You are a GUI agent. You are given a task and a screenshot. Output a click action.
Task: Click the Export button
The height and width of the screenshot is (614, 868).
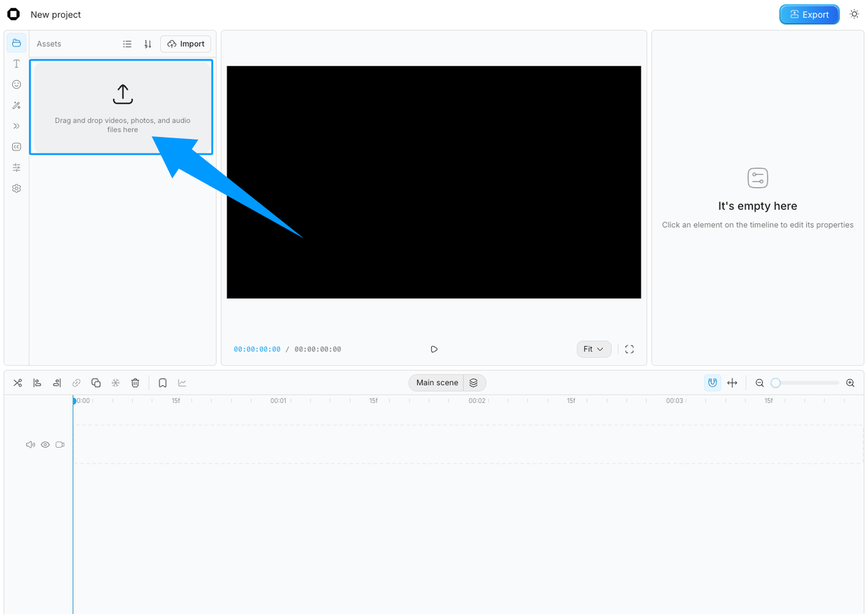click(x=809, y=14)
